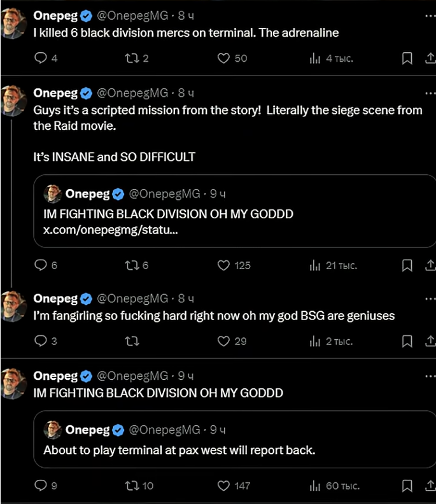The image size is (436, 504).
Task: Like the "killed 6 black division mercs" tweet
Action: [x=223, y=59]
